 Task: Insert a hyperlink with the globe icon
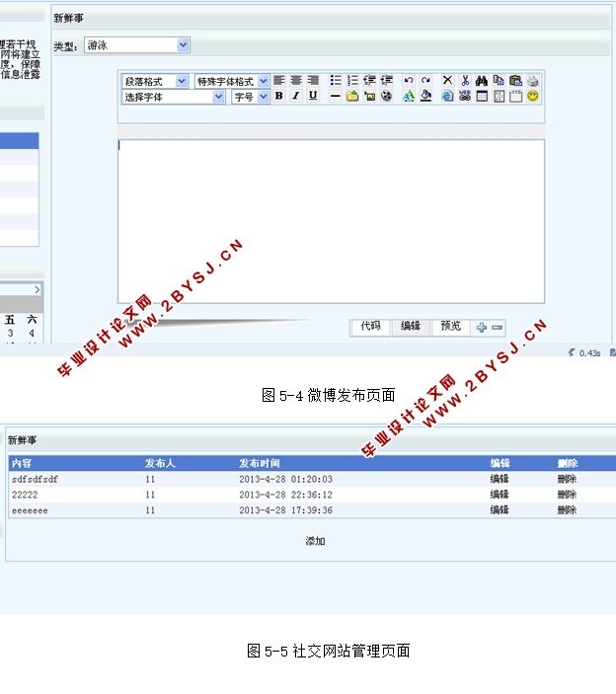(x=448, y=96)
